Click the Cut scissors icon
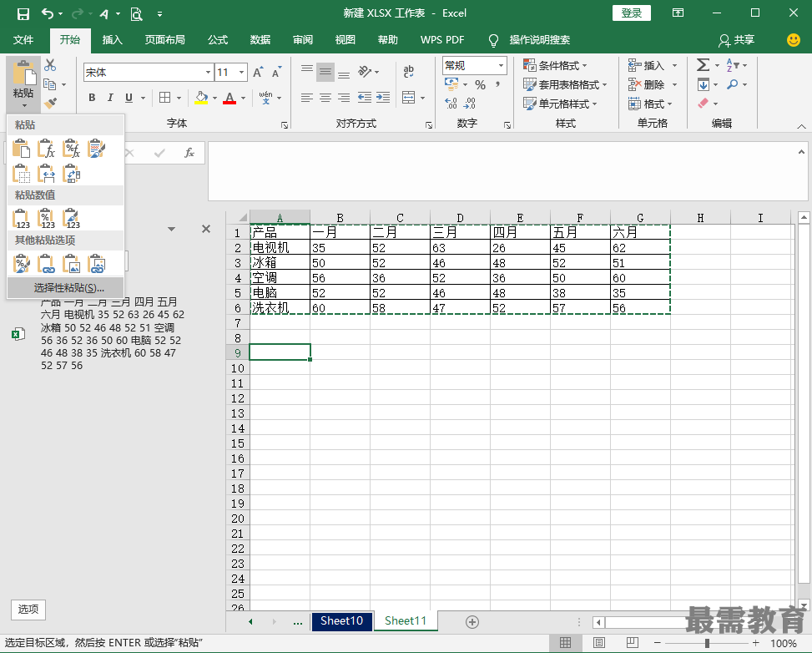The width and height of the screenshot is (812, 653). tap(50, 65)
